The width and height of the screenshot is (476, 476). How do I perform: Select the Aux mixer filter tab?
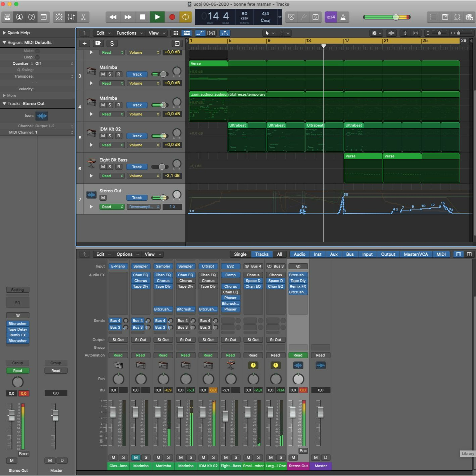334,254
